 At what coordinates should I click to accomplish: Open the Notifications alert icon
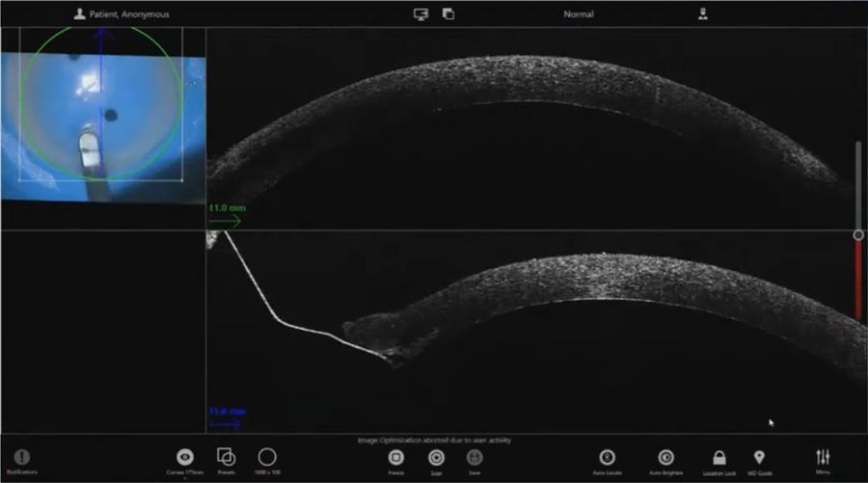(x=21, y=457)
